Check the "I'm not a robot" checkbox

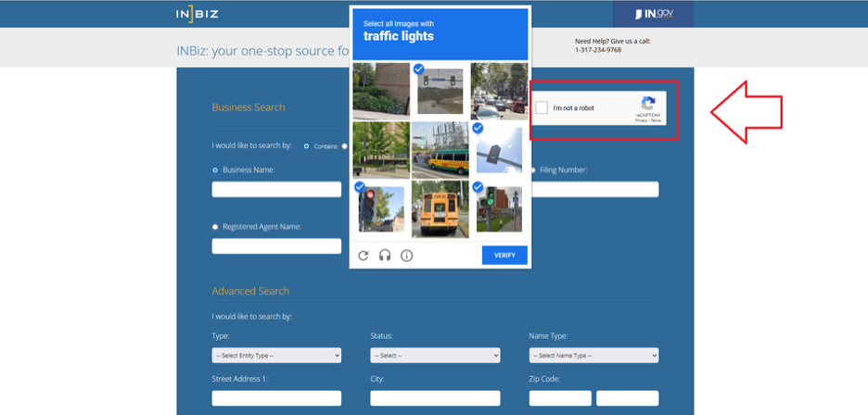(x=542, y=108)
